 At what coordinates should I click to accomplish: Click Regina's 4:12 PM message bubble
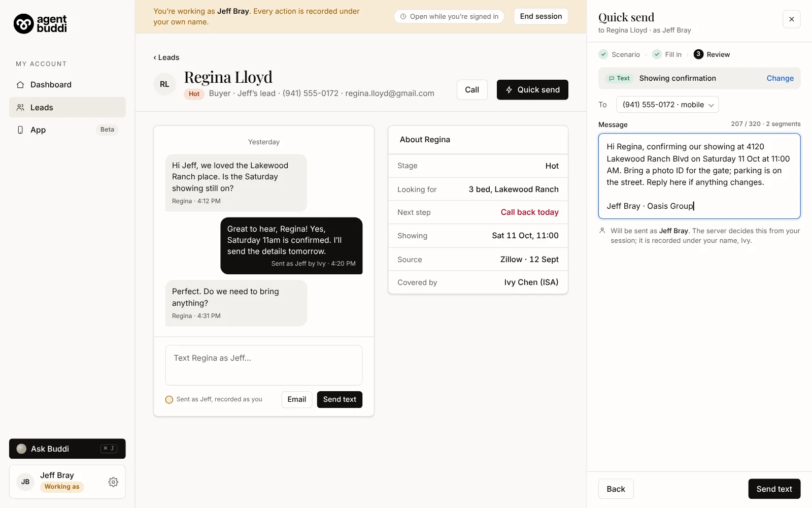pyautogui.click(x=236, y=183)
